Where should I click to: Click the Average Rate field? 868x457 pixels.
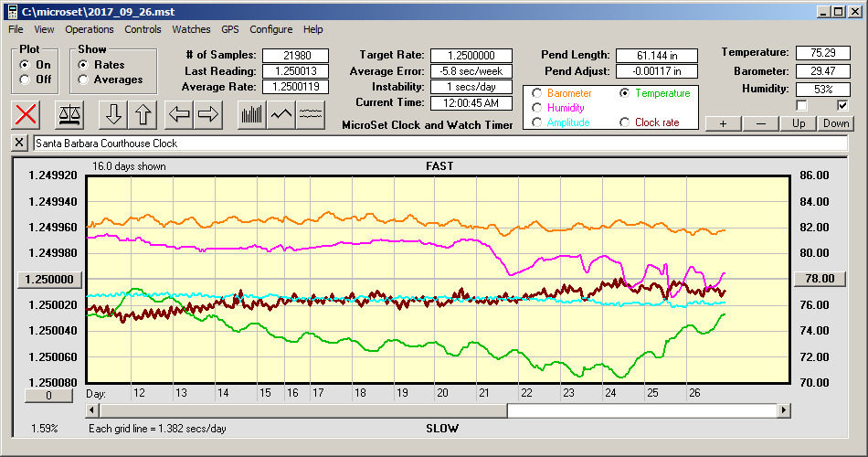point(296,87)
